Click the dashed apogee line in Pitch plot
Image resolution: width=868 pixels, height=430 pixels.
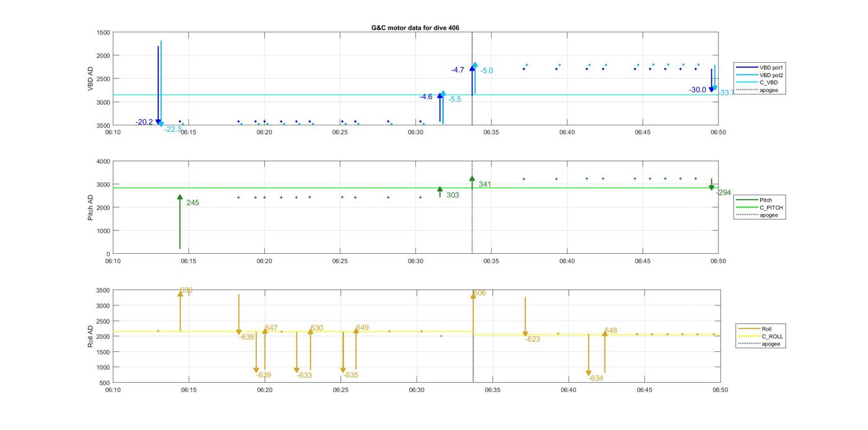[472, 207]
